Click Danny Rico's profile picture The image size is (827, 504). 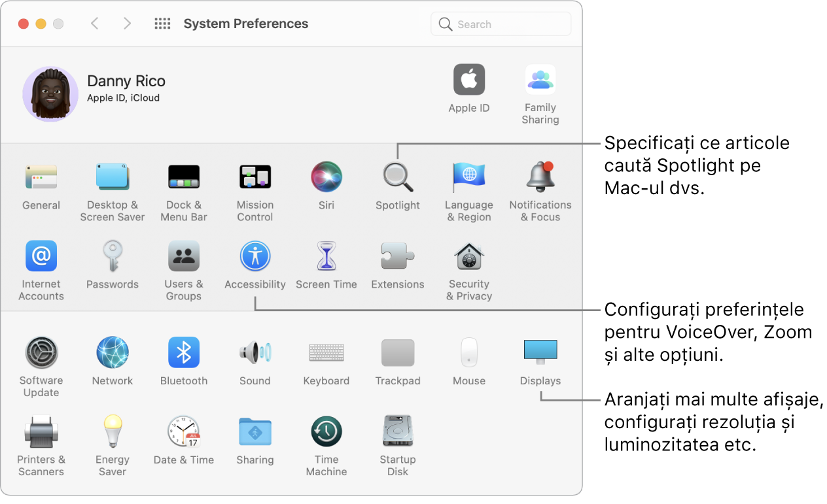click(x=50, y=94)
